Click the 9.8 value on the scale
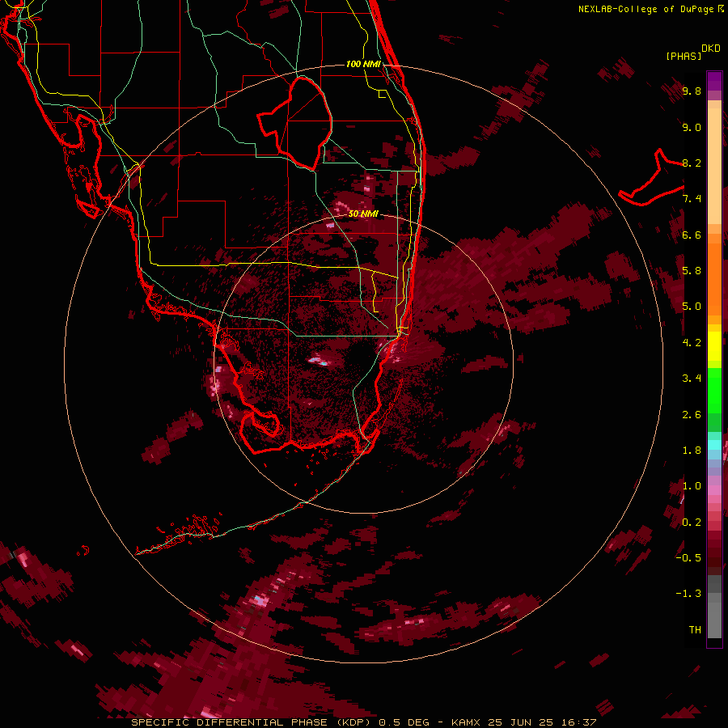Viewport: 728px width, 728px height. click(692, 91)
